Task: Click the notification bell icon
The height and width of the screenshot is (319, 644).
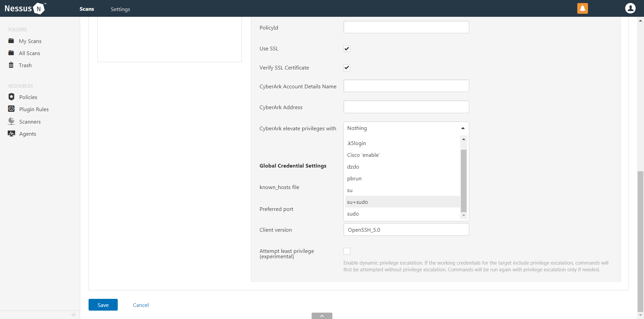Action: click(x=582, y=8)
